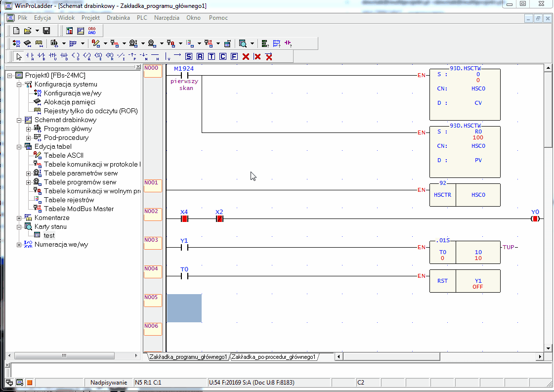The image size is (554, 392).
Task: Select Alokacja pamięci tree item
Action: point(70,102)
